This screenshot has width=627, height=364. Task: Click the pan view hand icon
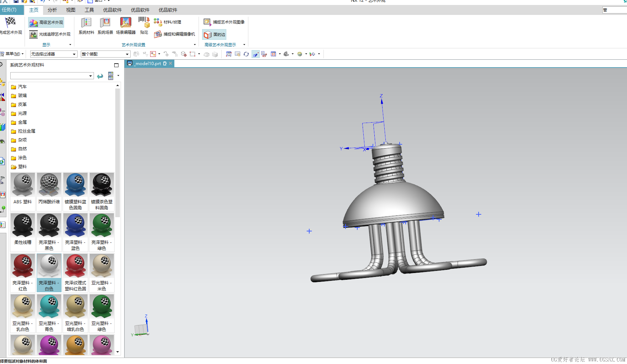tap(237, 54)
